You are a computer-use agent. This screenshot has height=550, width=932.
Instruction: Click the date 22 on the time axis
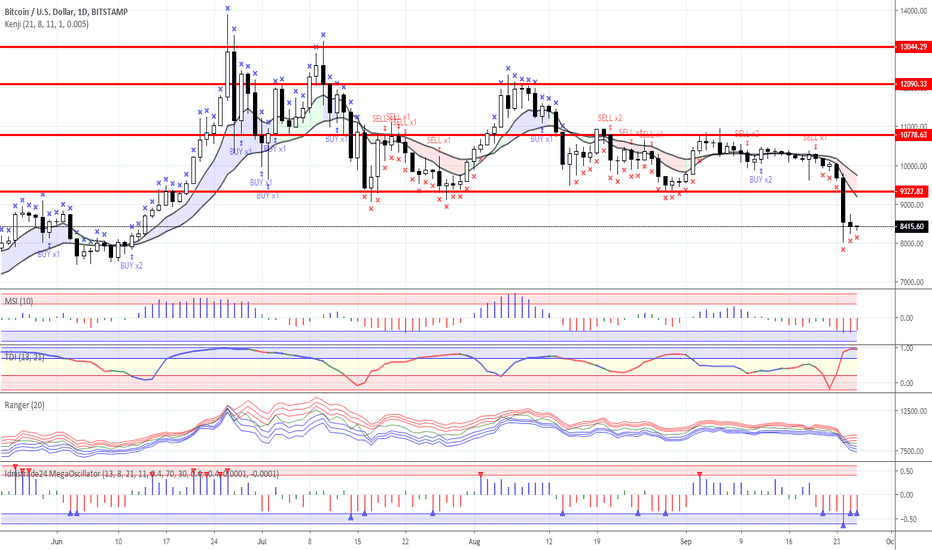[x=405, y=542]
